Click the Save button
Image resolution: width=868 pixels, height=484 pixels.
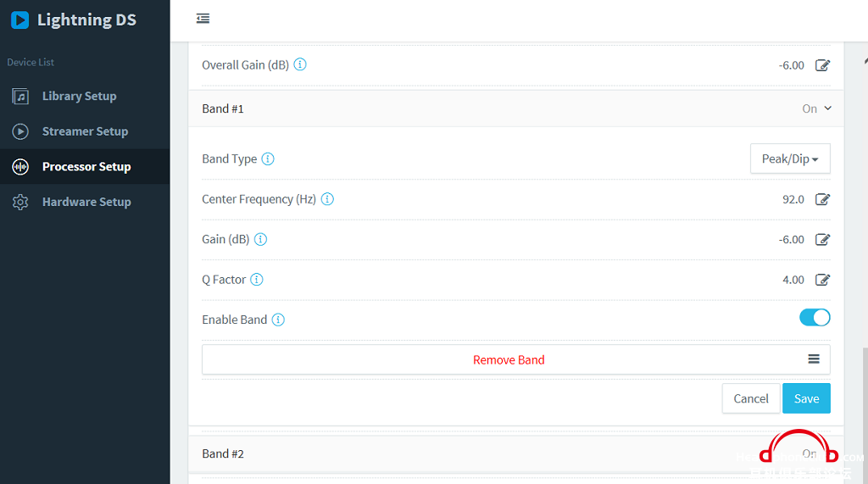[806, 398]
